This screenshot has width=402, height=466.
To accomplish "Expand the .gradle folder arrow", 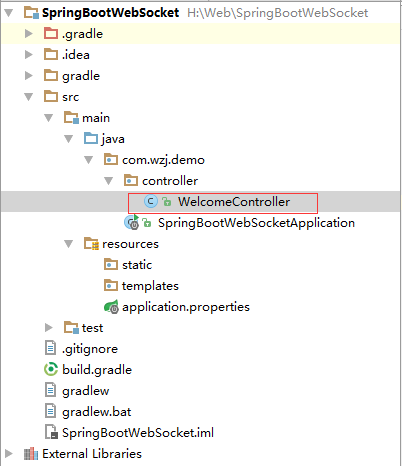I will tap(29, 33).
